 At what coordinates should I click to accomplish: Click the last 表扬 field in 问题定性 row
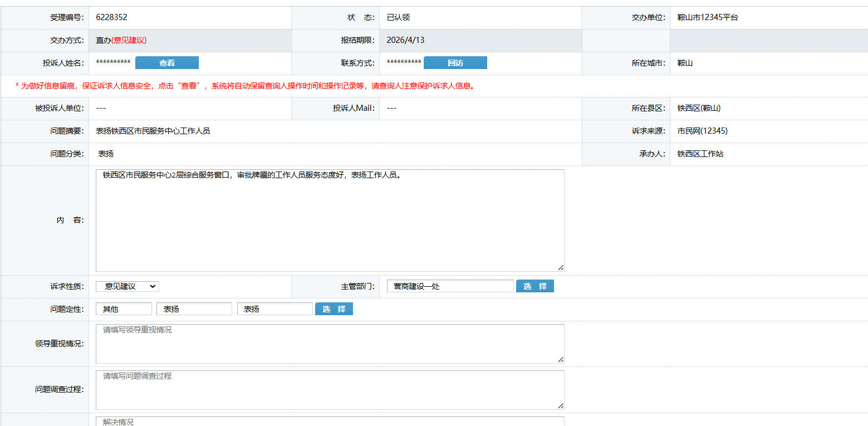point(274,309)
